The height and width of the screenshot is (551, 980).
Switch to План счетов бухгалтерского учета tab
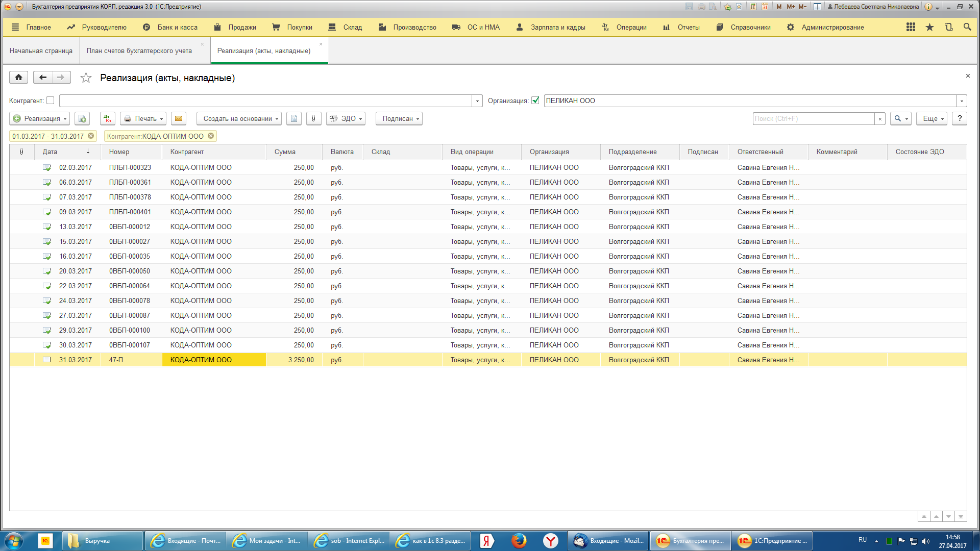[139, 51]
